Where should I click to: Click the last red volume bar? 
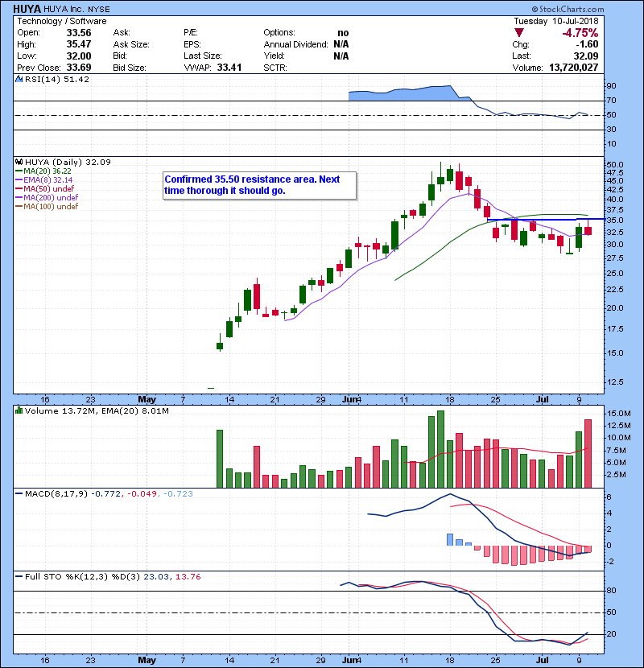(588, 454)
